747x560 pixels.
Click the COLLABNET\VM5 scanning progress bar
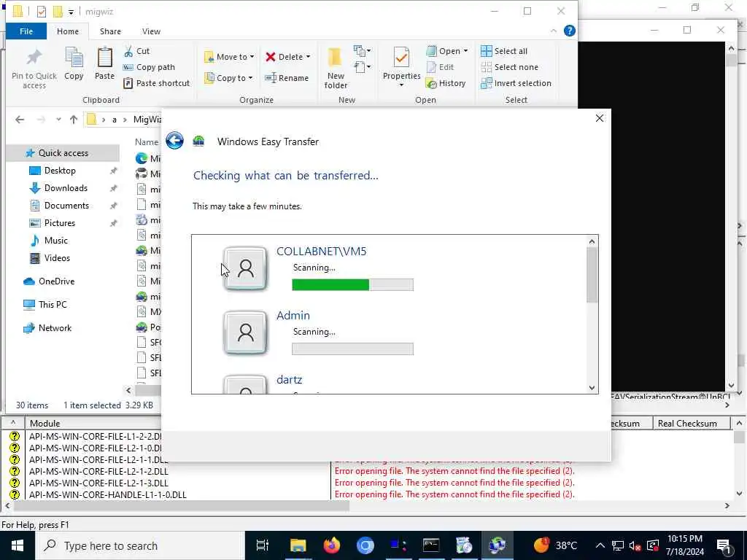click(352, 285)
